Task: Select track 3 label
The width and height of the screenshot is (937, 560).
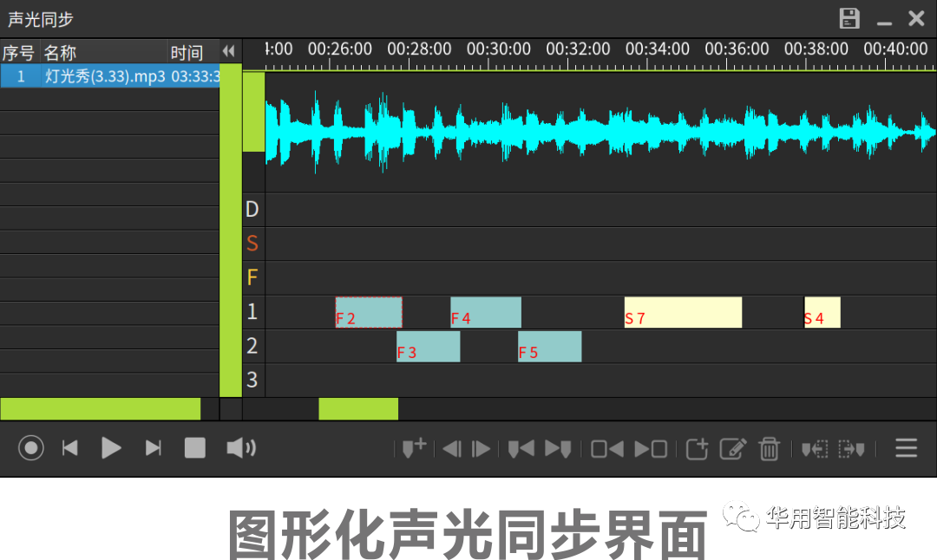Action: [x=252, y=380]
